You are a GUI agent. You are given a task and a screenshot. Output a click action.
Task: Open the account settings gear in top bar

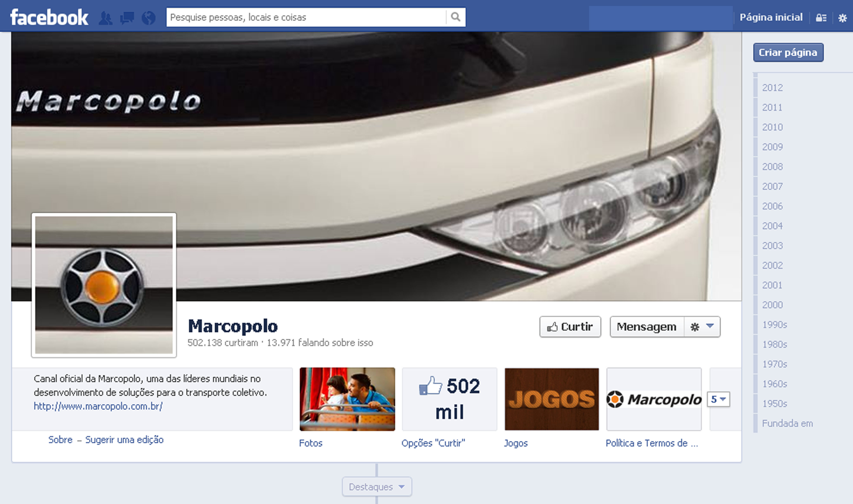pos(842,18)
